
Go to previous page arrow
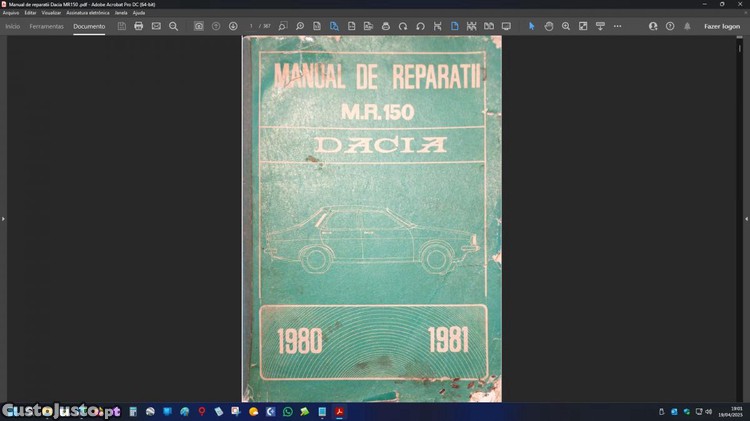click(216, 26)
